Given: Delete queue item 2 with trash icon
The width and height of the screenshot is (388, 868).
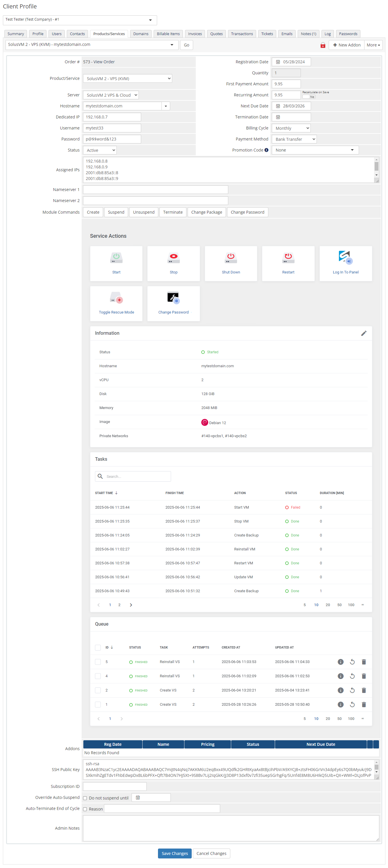Looking at the screenshot, I should [x=364, y=690].
